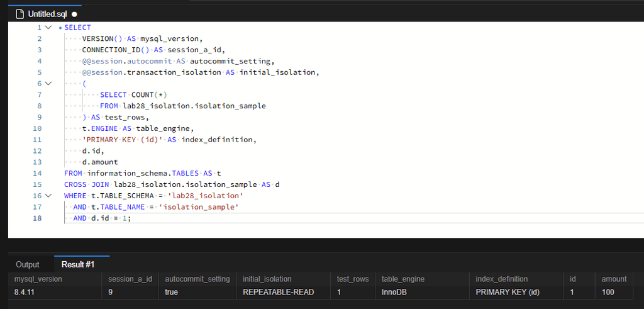Click @@session.autocommit on line 4
This screenshot has height=309, width=644.
tap(127, 61)
